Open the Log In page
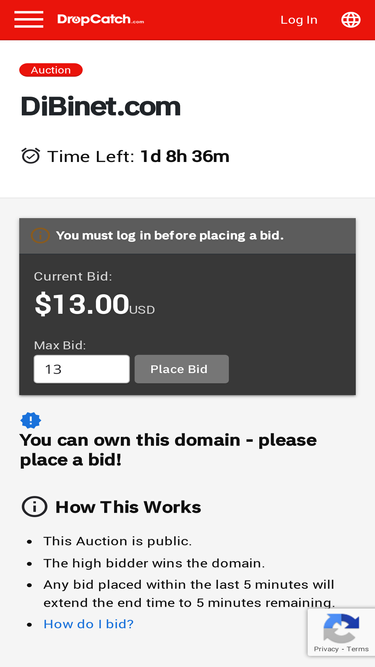Screen dimensions: 375x667 pos(298,20)
